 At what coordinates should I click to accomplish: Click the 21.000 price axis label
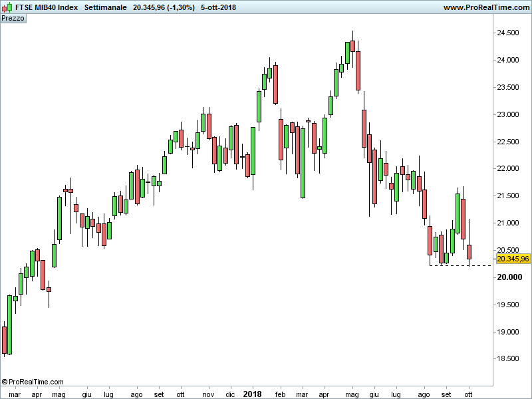pos(508,223)
